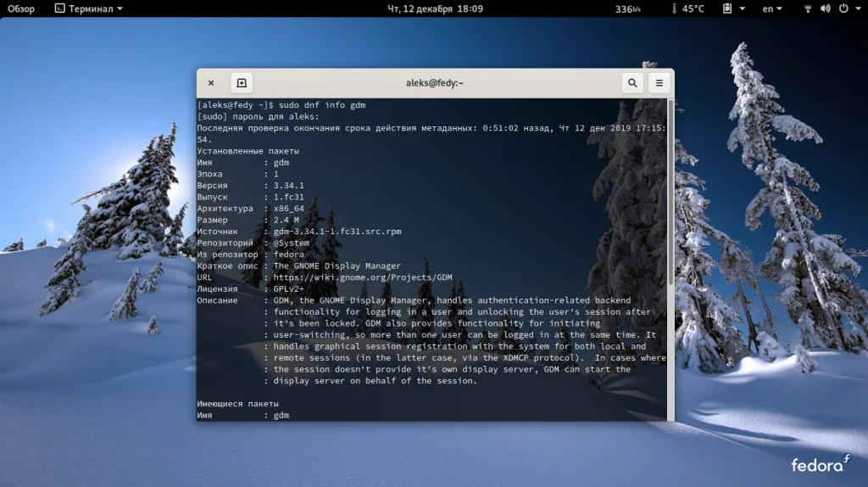Click the volume speaker icon
The image size is (868, 487).
pos(826,8)
